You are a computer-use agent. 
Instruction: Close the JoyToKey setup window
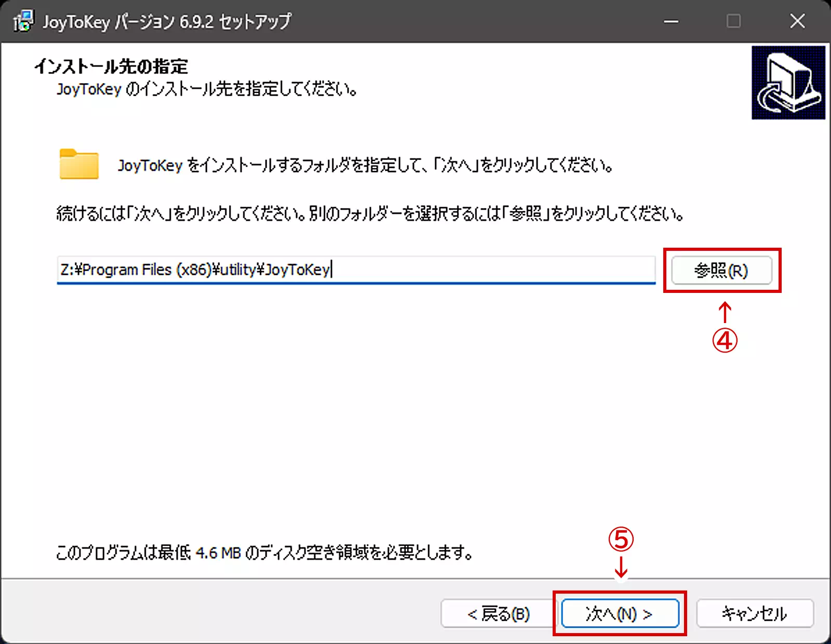tap(797, 21)
